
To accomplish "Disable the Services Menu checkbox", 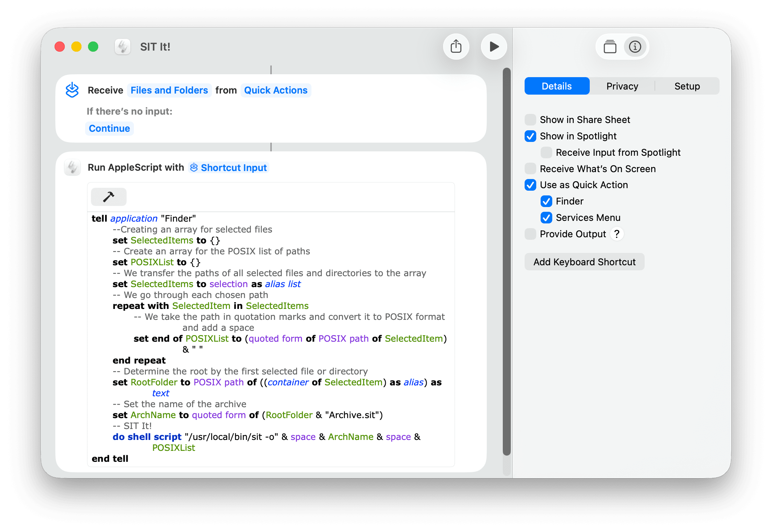I will click(546, 218).
